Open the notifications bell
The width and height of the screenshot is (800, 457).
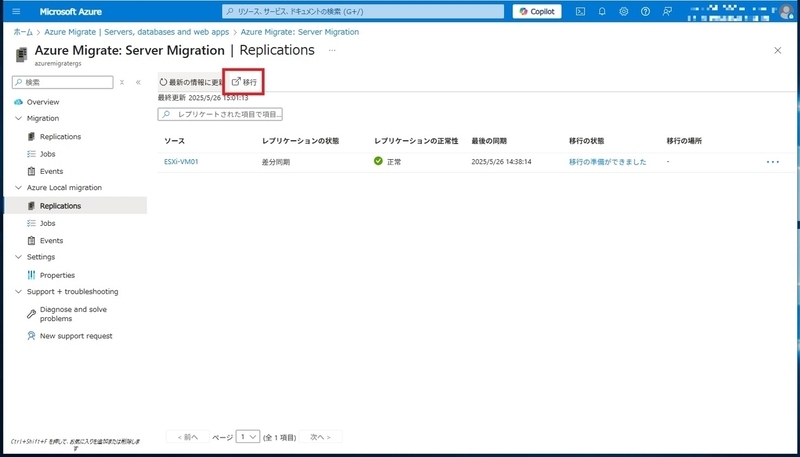point(602,11)
